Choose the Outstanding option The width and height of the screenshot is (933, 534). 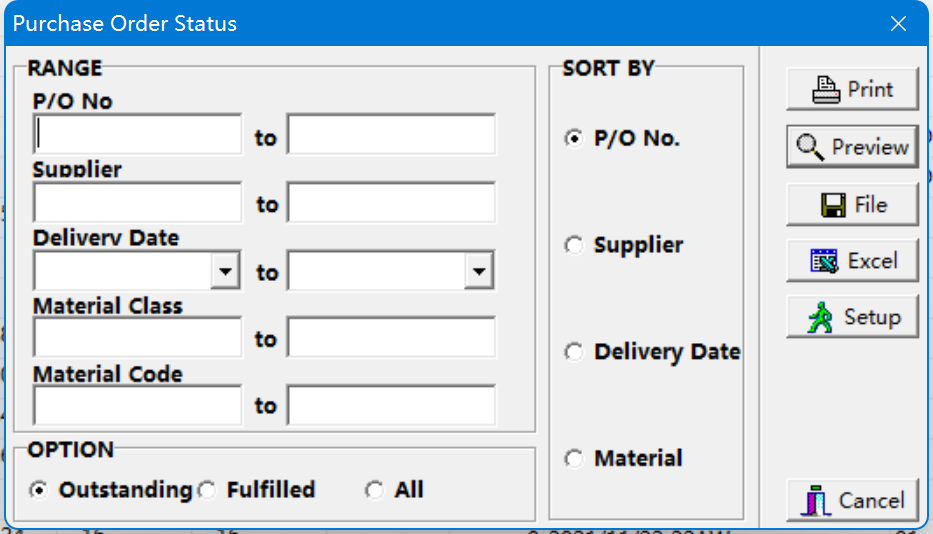pyautogui.click(x=39, y=490)
